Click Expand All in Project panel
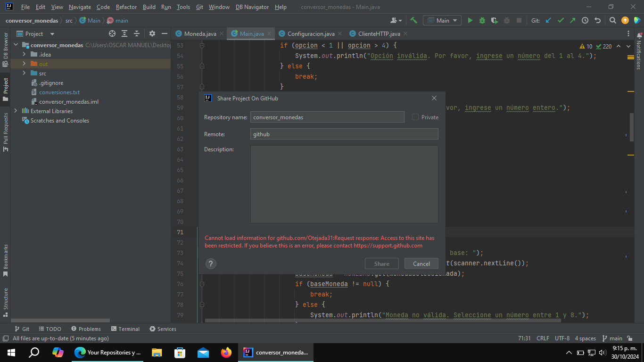This screenshot has width=644, height=362. click(x=124, y=33)
